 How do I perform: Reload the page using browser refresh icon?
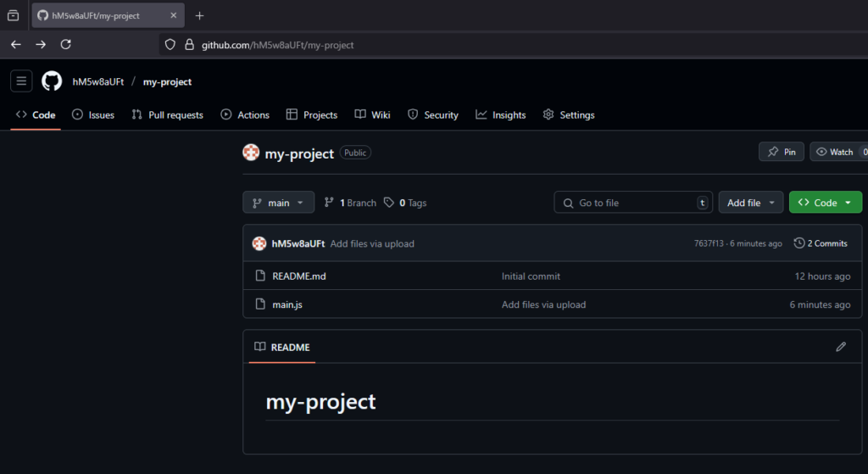click(x=65, y=45)
